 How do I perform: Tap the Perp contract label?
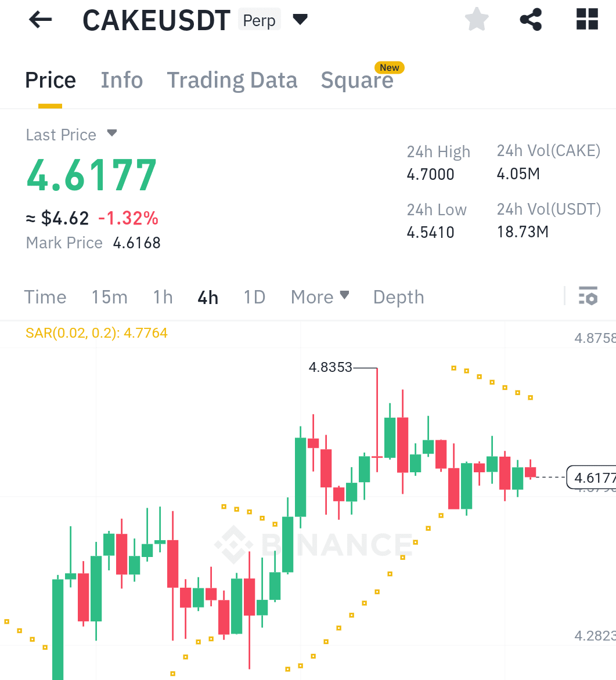pyautogui.click(x=259, y=20)
